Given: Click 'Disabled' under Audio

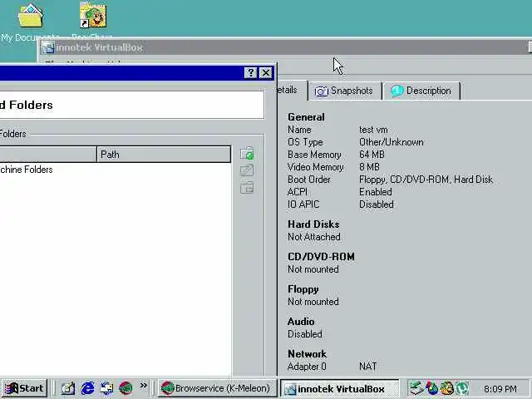Looking at the screenshot, I should 305,334.
